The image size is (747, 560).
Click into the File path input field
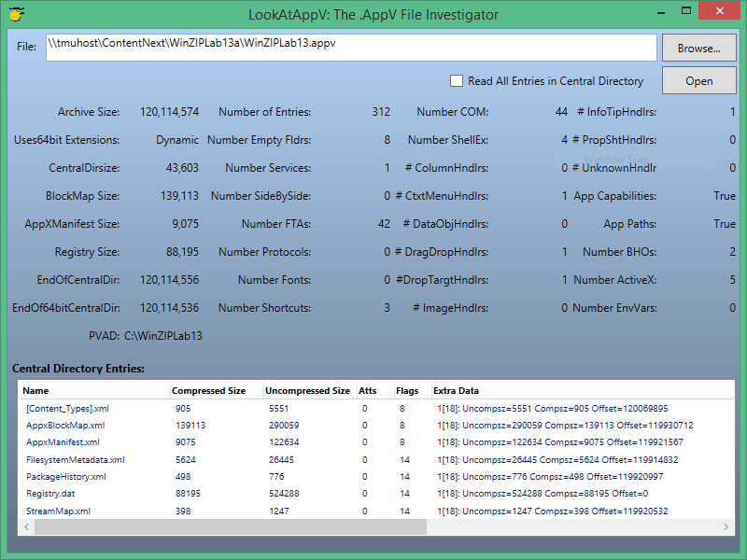tap(351, 48)
